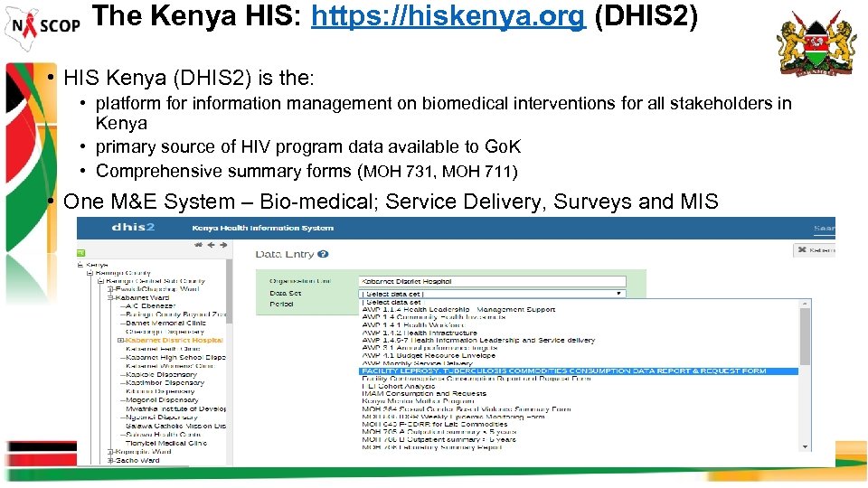
Task: Click the data set list scrollbar thumb
Action: coord(805,336)
